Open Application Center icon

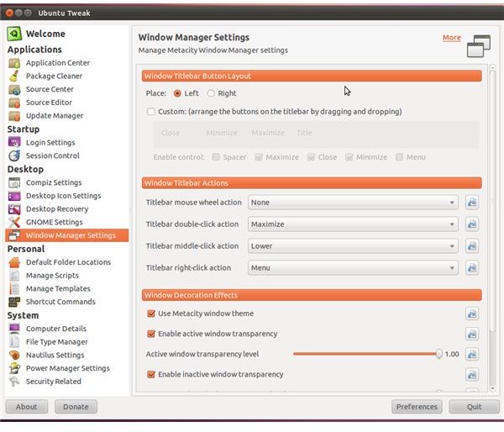(x=14, y=63)
